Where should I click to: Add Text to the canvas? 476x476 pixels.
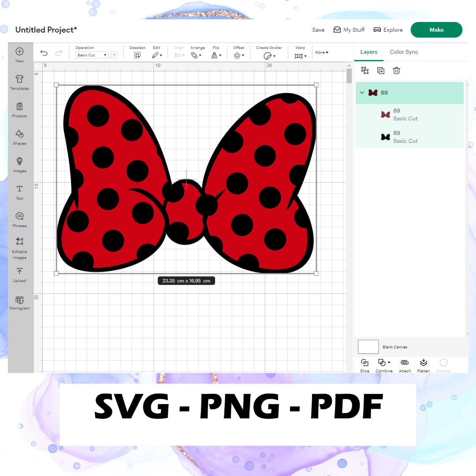click(19, 193)
